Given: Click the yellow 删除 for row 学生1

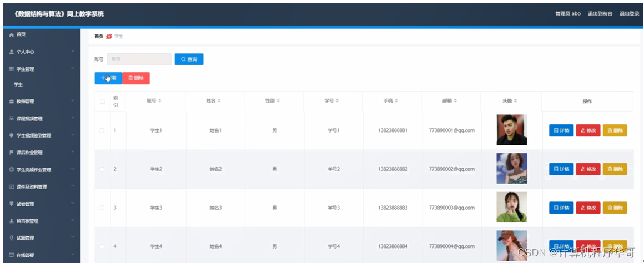Looking at the screenshot, I should pos(615,130).
